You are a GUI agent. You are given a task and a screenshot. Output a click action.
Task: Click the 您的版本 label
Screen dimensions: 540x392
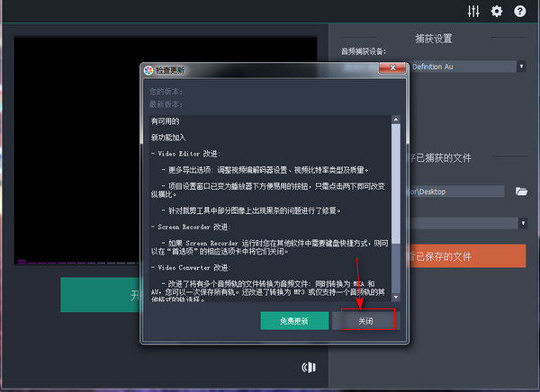point(166,92)
